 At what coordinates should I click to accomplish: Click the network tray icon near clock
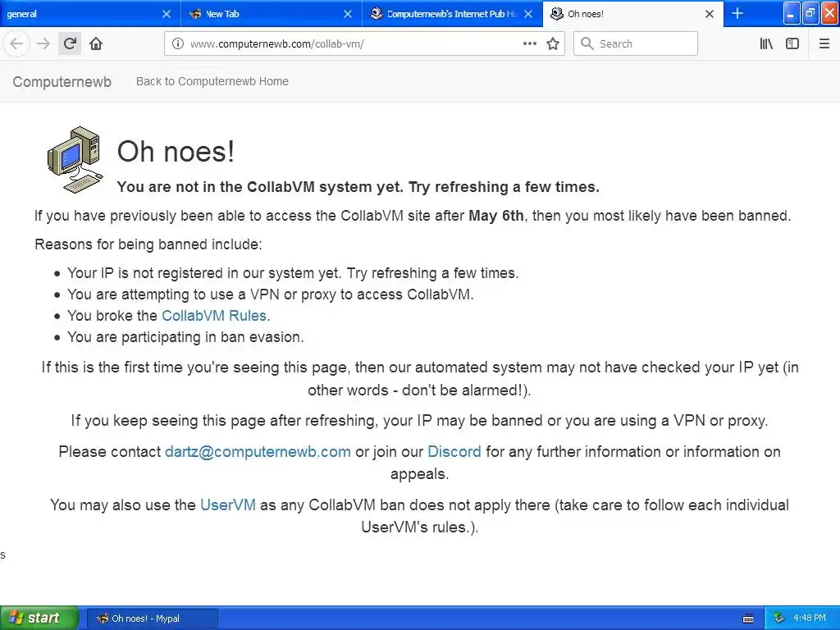click(778, 619)
